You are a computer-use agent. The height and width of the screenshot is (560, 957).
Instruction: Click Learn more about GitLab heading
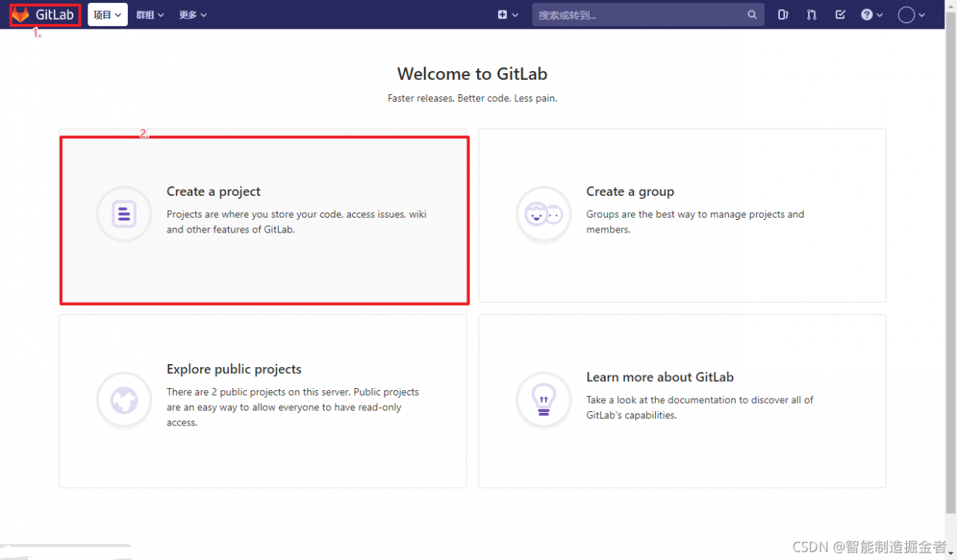click(660, 377)
